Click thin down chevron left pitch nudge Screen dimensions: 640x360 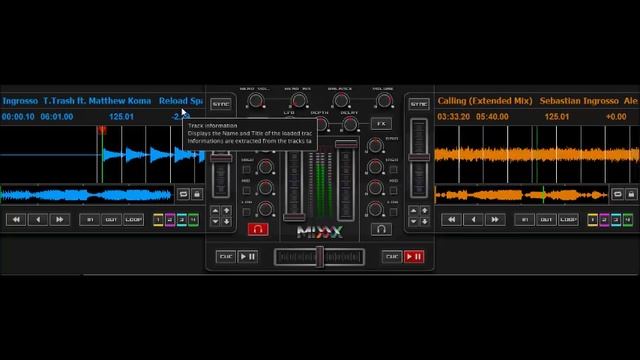point(215,221)
